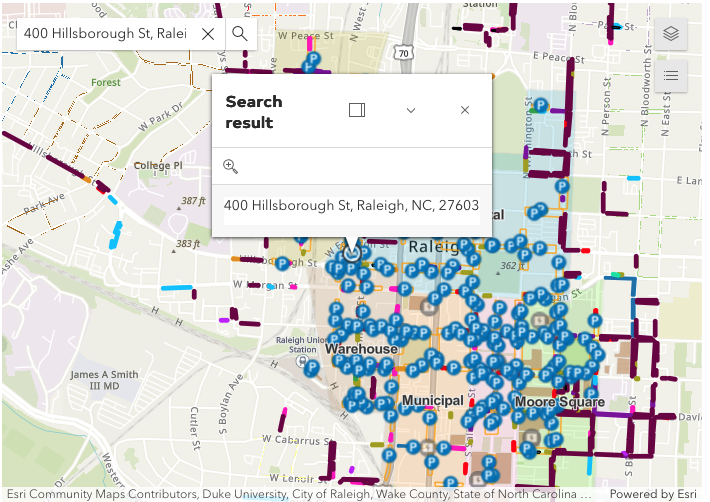The width and height of the screenshot is (710, 502).
Task: Close the Search result popup
Action: [465, 110]
